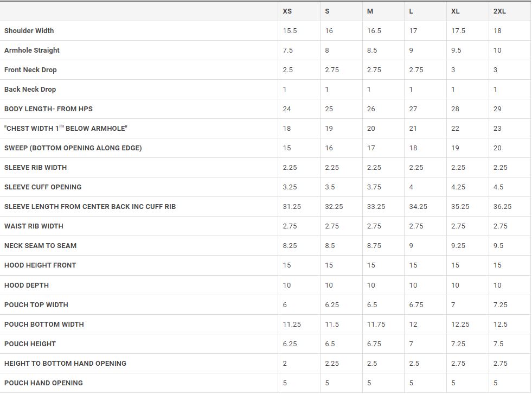Select the WAIST RIB WIDTH label
This screenshot has width=532, height=394.
[x=34, y=226]
